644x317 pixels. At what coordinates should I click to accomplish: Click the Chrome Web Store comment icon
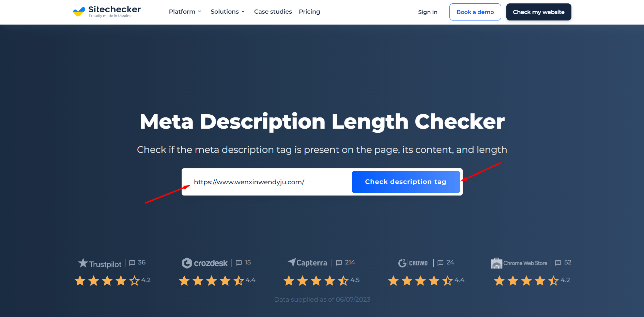[x=558, y=263]
